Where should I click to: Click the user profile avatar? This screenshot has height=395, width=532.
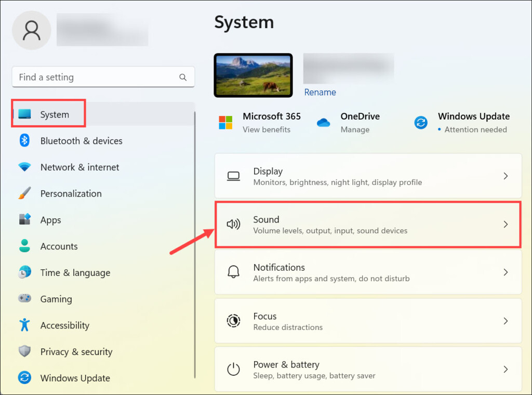(x=32, y=30)
